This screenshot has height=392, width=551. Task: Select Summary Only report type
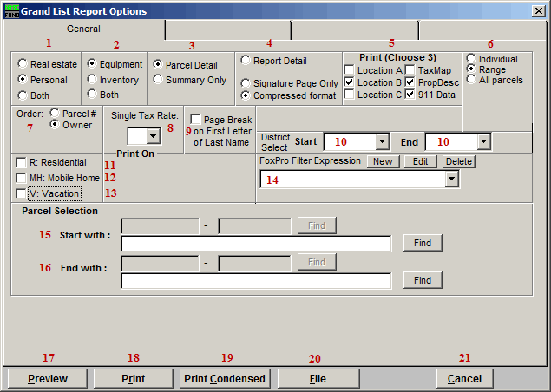coord(158,80)
